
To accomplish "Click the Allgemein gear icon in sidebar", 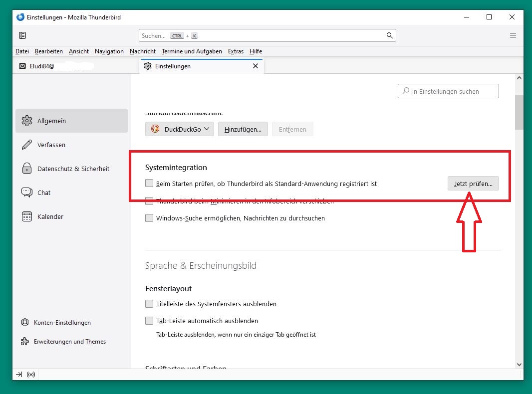I will (27, 121).
